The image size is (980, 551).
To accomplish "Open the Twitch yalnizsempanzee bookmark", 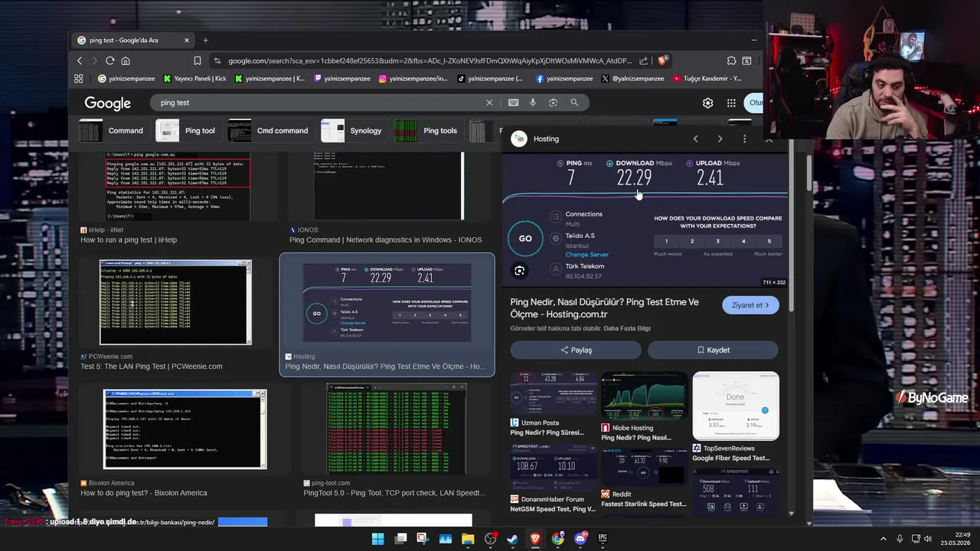I will 341,78.
